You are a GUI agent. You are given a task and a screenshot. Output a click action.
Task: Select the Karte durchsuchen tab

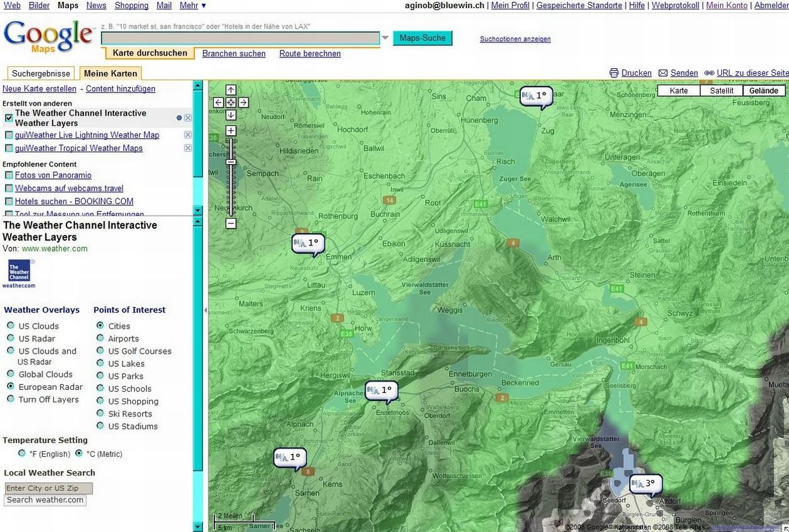150,53
